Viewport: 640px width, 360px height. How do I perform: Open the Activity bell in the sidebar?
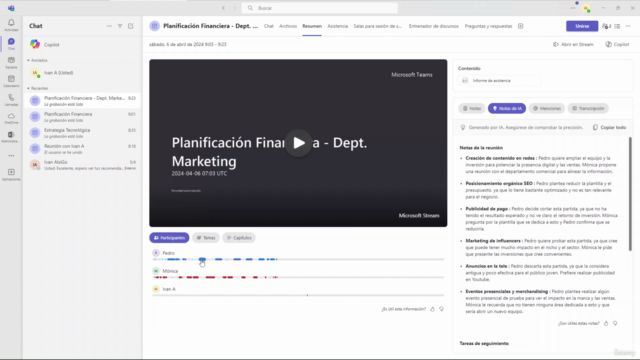(11, 24)
